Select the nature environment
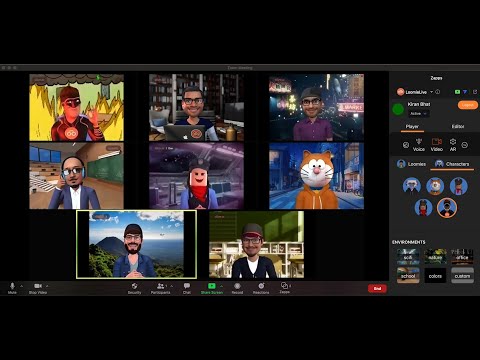Image resolution: width=480 pixels, height=360 pixels. [435, 257]
